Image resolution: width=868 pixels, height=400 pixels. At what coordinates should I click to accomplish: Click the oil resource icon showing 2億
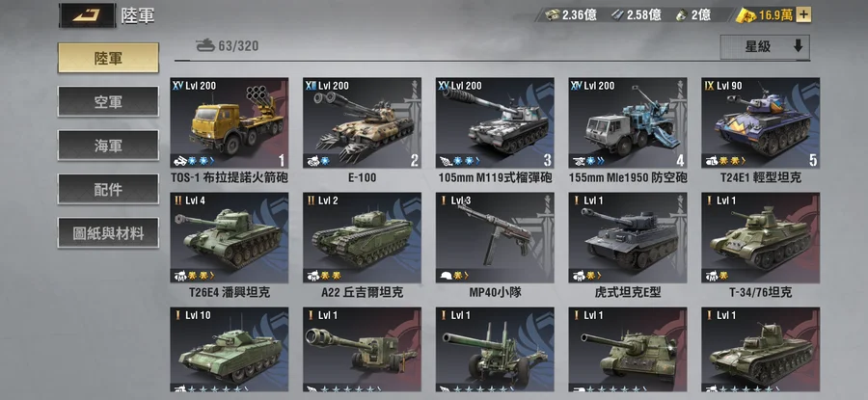coord(682,14)
